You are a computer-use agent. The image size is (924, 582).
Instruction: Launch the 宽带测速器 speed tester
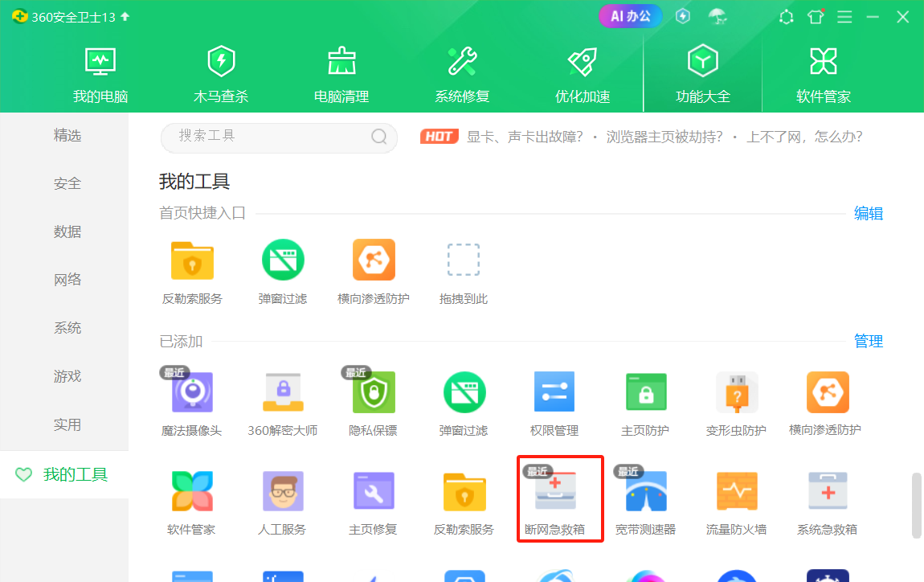pyautogui.click(x=645, y=492)
